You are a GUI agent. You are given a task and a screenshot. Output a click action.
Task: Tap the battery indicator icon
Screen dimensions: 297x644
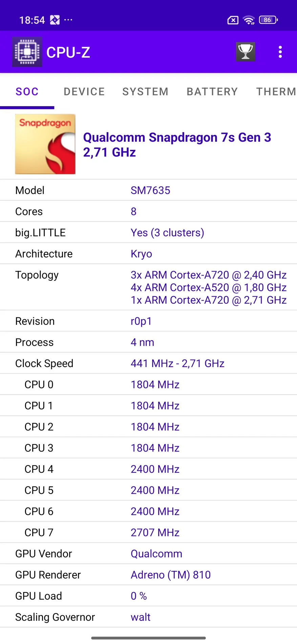pyautogui.click(x=268, y=20)
